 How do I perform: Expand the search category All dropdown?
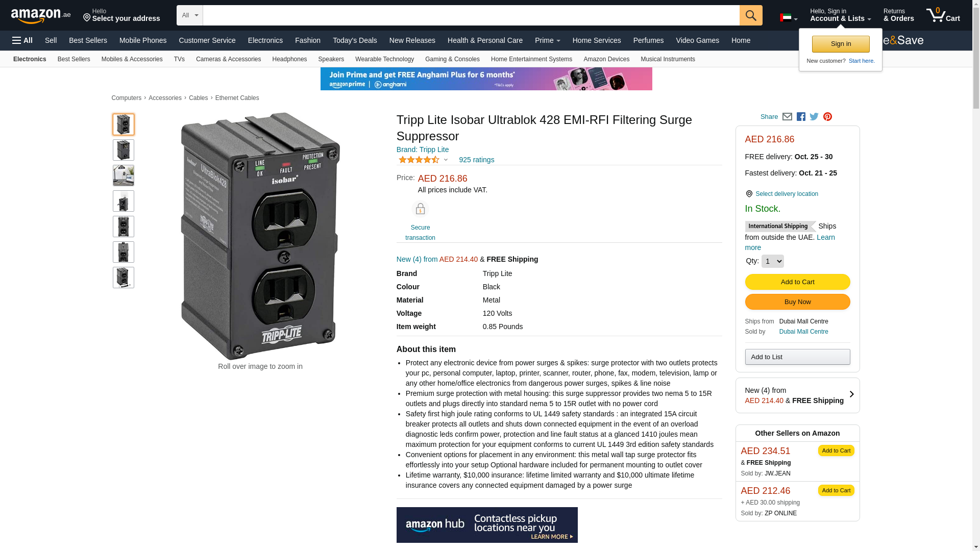(190, 15)
